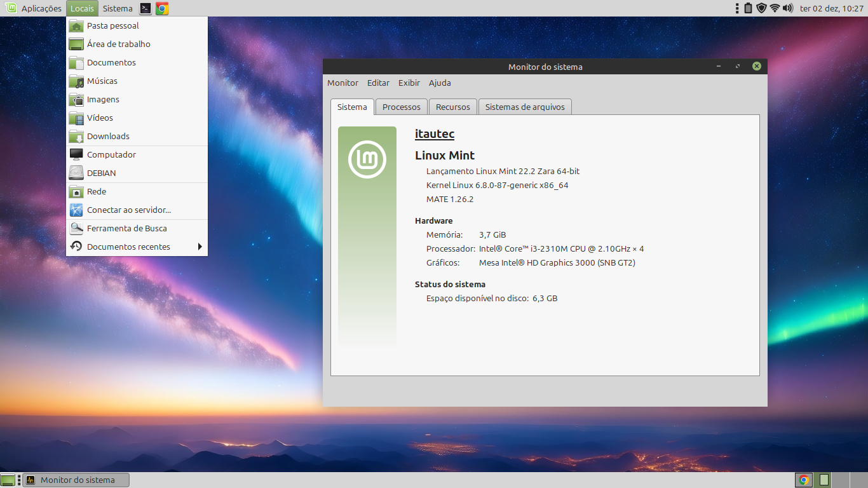Screen dimensions: 868x488
Task: Switch to the Processos tab
Action: click(401, 107)
